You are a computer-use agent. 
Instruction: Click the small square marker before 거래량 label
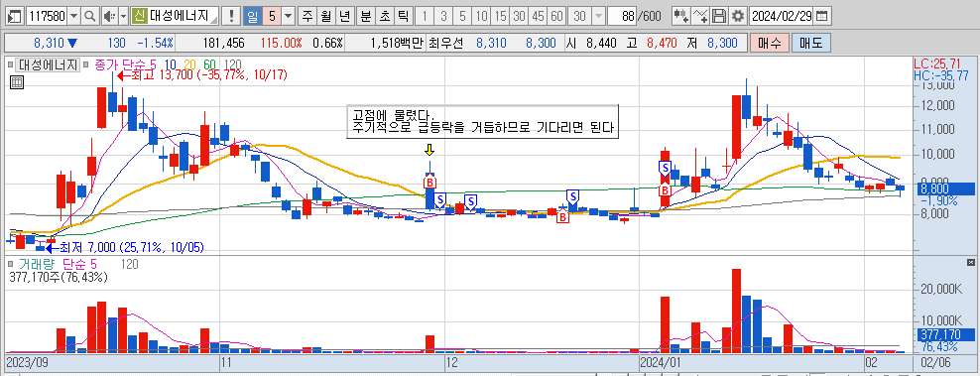(11, 265)
